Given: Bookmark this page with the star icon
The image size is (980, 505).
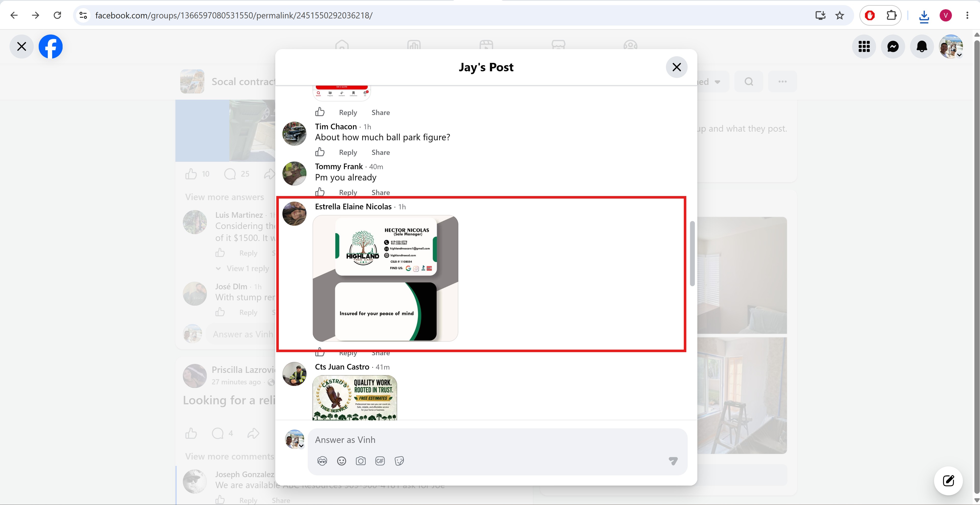Looking at the screenshot, I should click(x=840, y=15).
